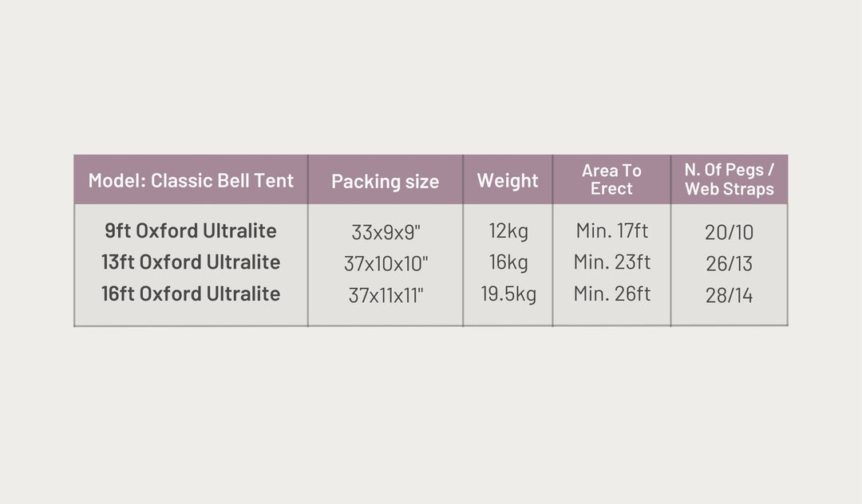The height and width of the screenshot is (504, 862).
Task: Select the 'Min. 23ft' area value
Action: (x=611, y=262)
